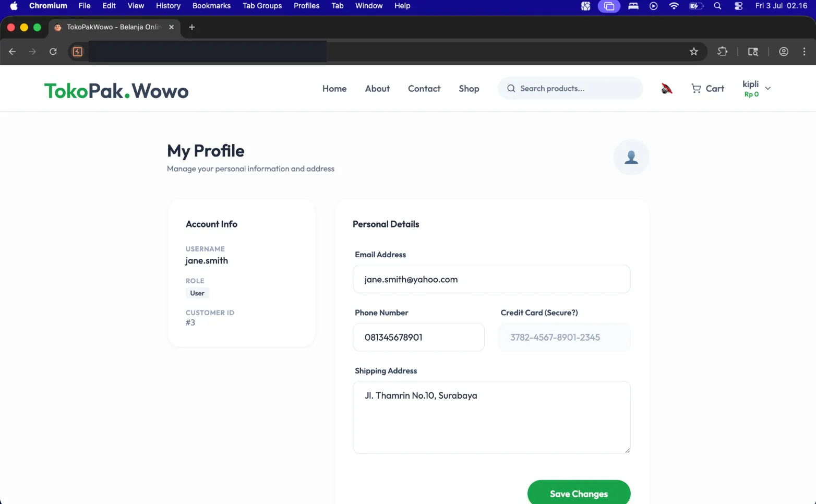816x504 pixels.
Task: Click the profile avatar icon
Action: tap(631, 157)
